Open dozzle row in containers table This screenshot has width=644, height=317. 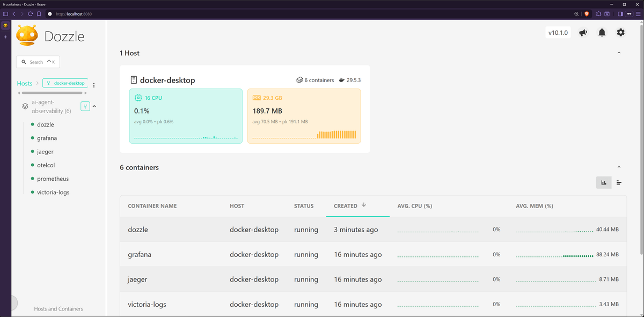pos(373,230)
